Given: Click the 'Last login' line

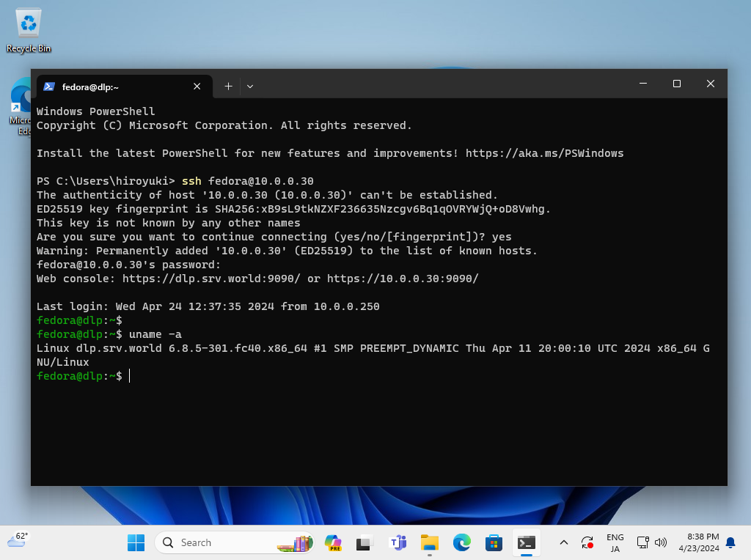Looking at the screenshot, I should [208, 306].
